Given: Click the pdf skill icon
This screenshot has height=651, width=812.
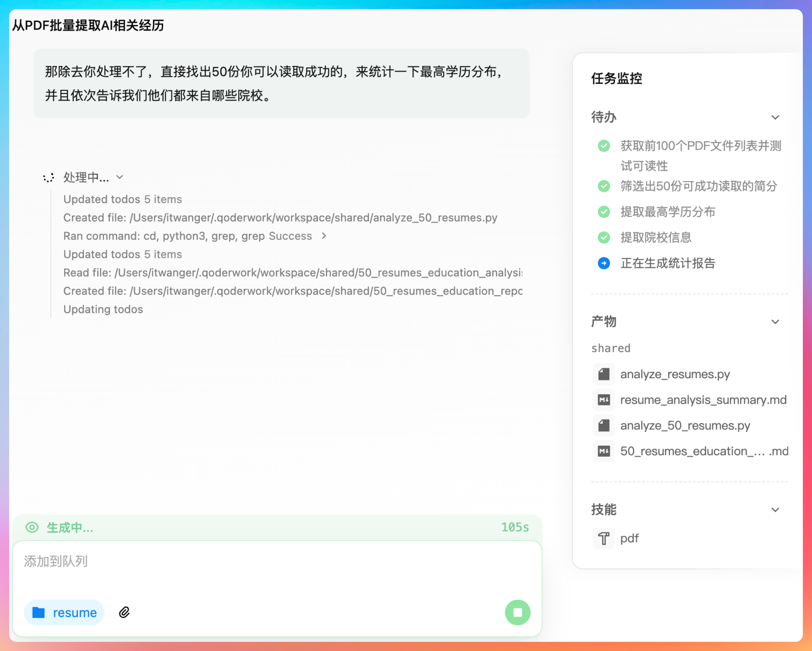Looking at the screenshot, I should 604,538.
